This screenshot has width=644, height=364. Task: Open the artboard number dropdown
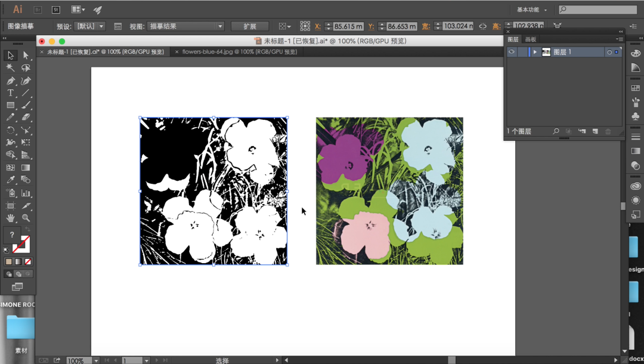coord(146,360)
